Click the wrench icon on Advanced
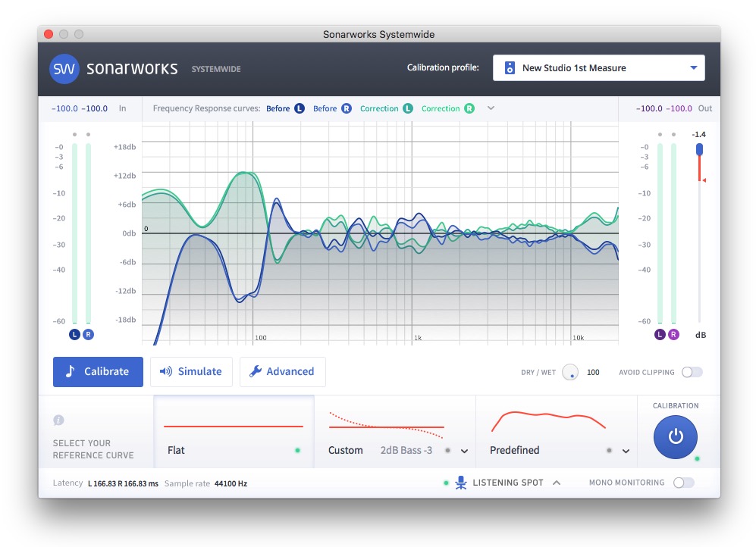Image resolution: width=756 pixels, height=547 pixels. [255, 371]
